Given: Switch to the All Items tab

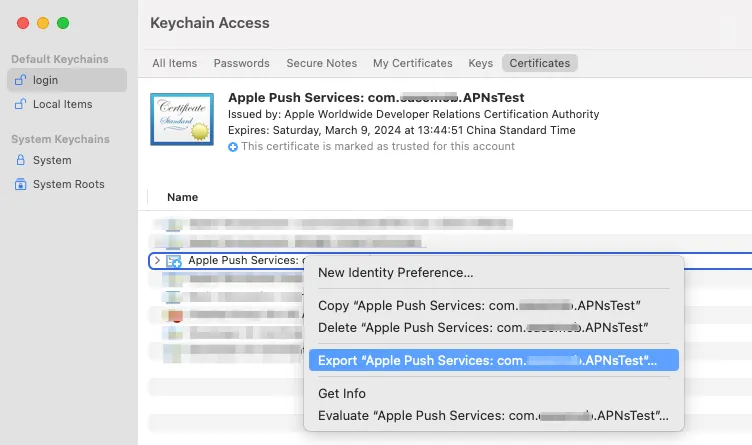Looking at the screenshot, I should click(175, 63).
